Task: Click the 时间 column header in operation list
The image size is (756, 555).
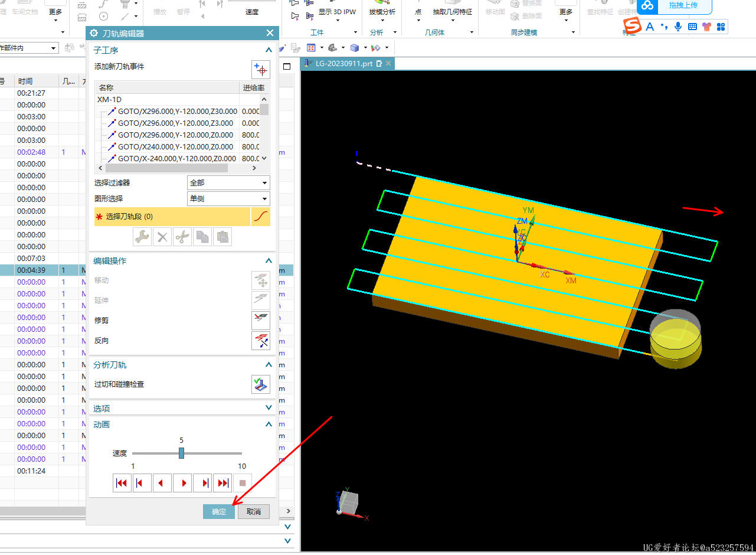Action: click(x=36, y=81)
